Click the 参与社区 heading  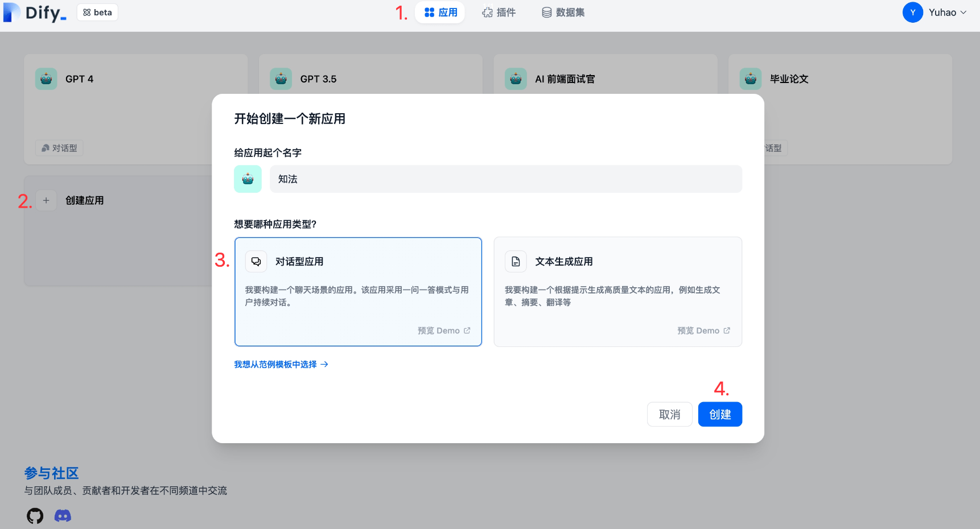click(x=51, y=473)
